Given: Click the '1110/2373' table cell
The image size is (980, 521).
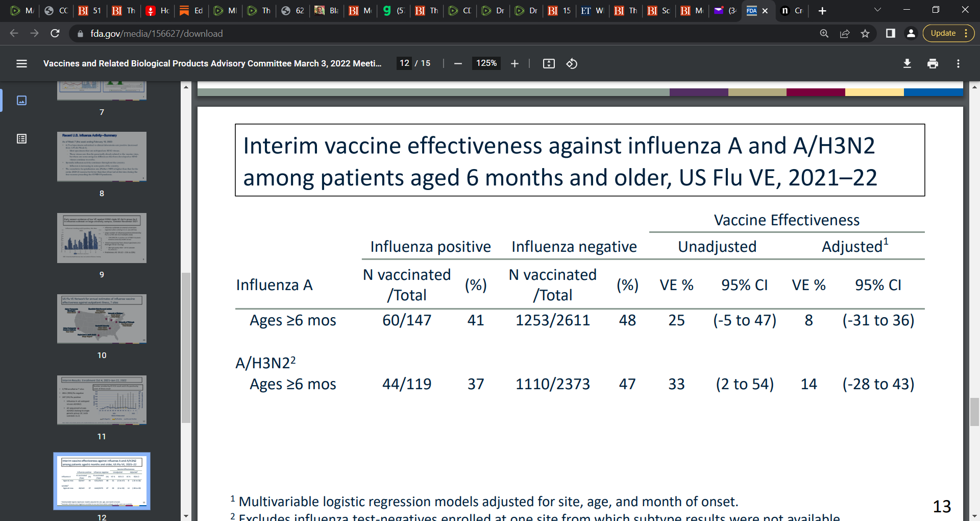Looking at the screenshot, I should click(x=553, y=384).
